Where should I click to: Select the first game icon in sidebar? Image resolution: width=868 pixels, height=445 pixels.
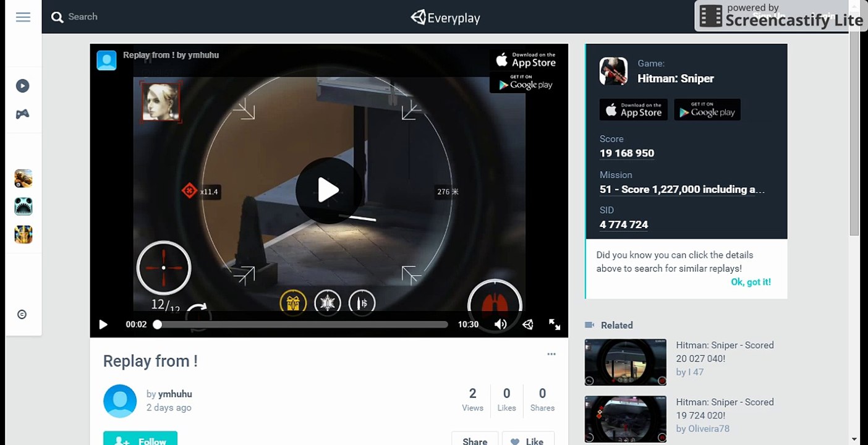pyautogui.click(x=23, y=179)
